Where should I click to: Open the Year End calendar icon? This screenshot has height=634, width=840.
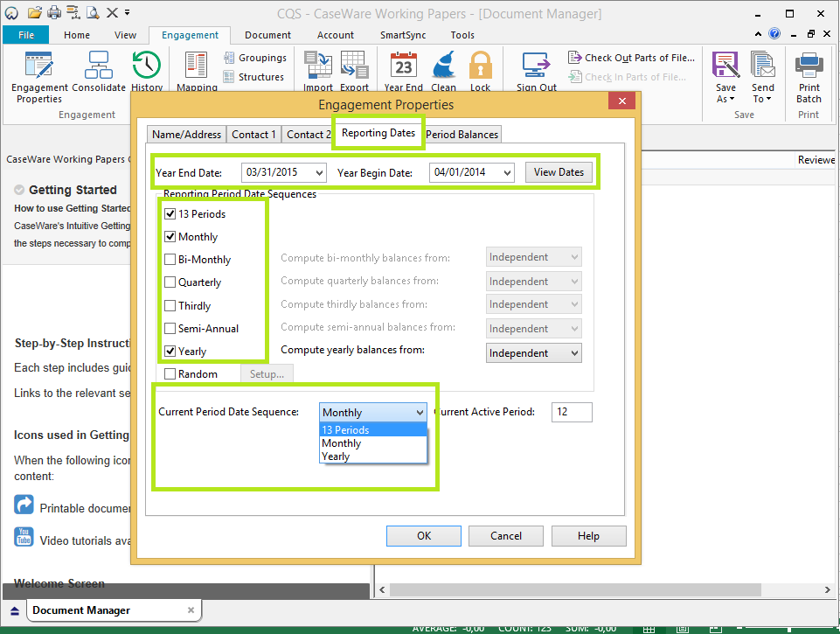[403, 67]
